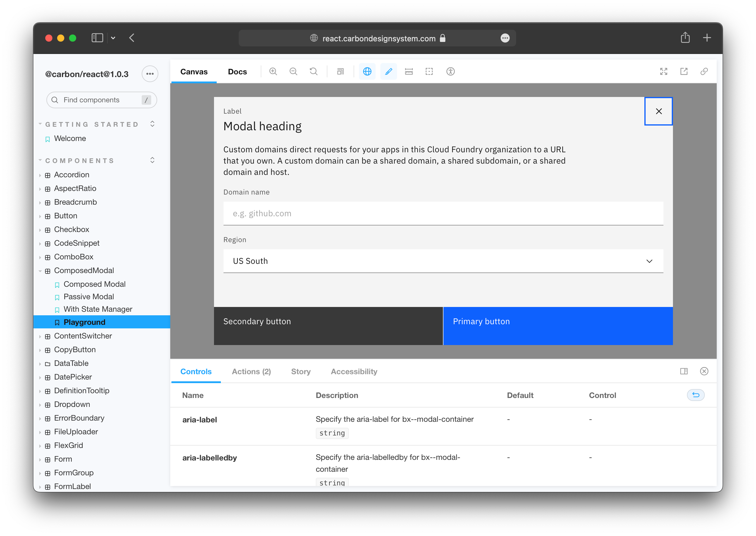Expand the DataTable folder

pyautogui.click(x=71, y=363)
